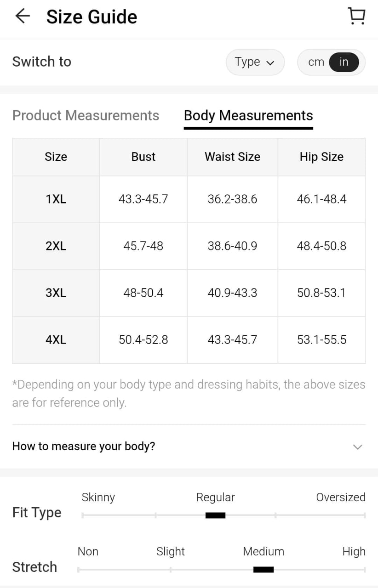This screenshot has width=378, height=588.
Task: Switch to Product Measurements tab
Action: point(86,115)
